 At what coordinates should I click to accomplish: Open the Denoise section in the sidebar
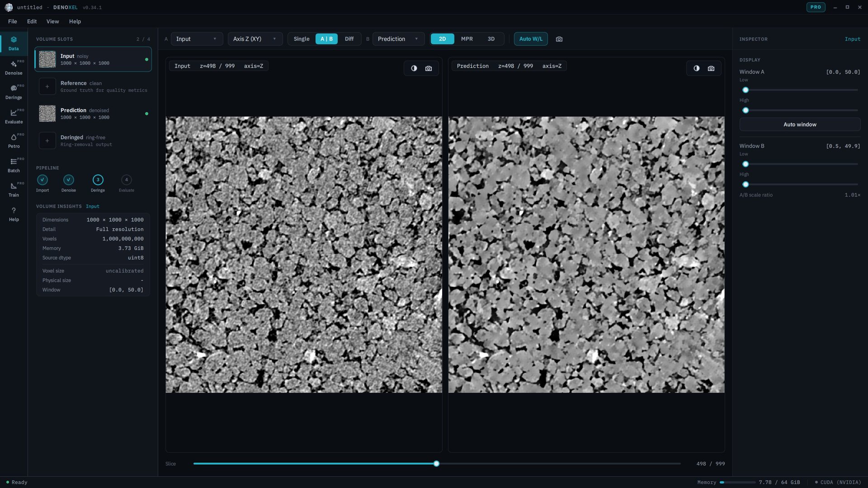coord(14,68)
